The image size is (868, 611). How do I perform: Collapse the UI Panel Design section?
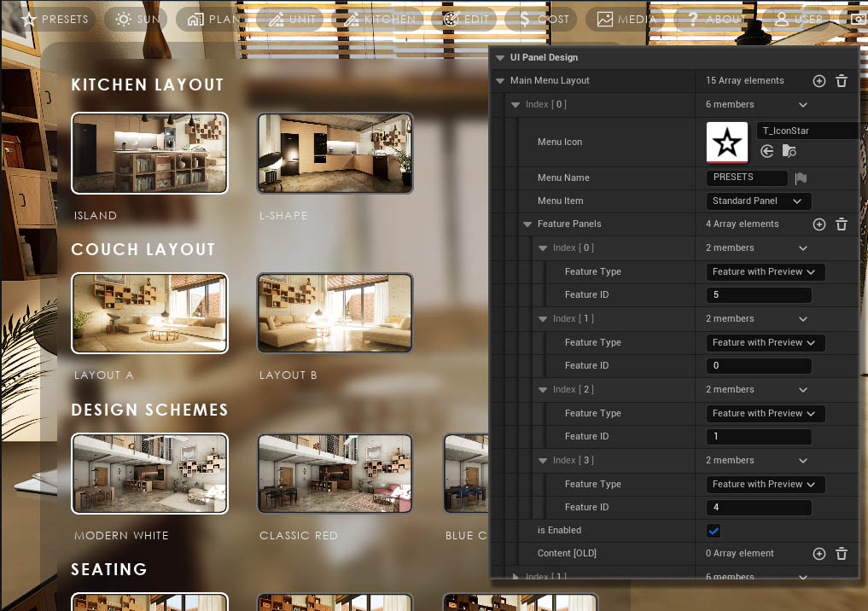500,57
